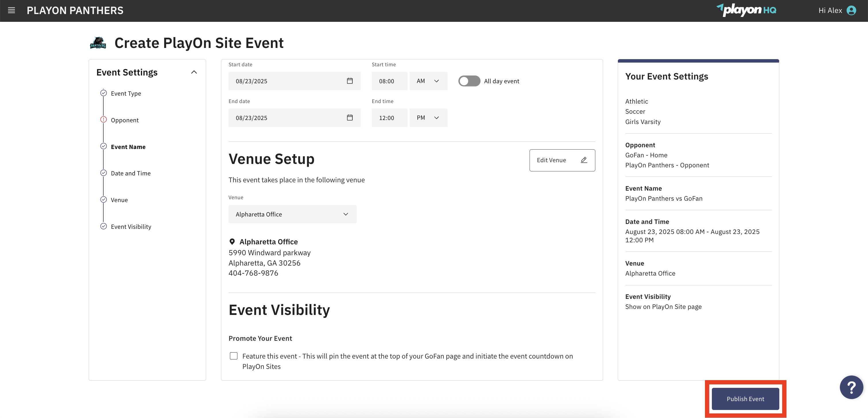Open the help question mark button

point(851,387)
